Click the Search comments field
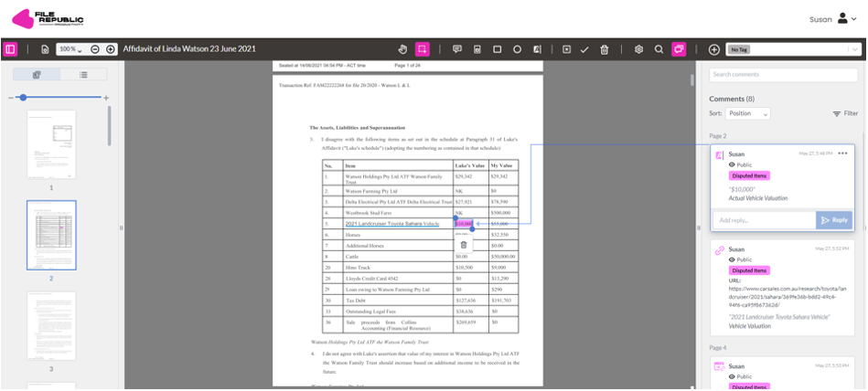The width and height of the screenshot is (868, 391). point(783,75)
